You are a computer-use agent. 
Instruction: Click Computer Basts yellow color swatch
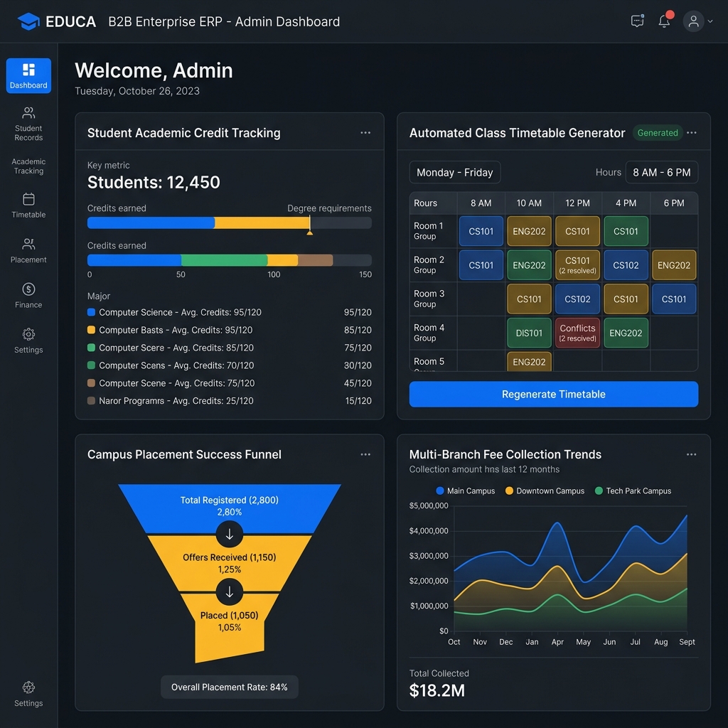coord(92,330)
